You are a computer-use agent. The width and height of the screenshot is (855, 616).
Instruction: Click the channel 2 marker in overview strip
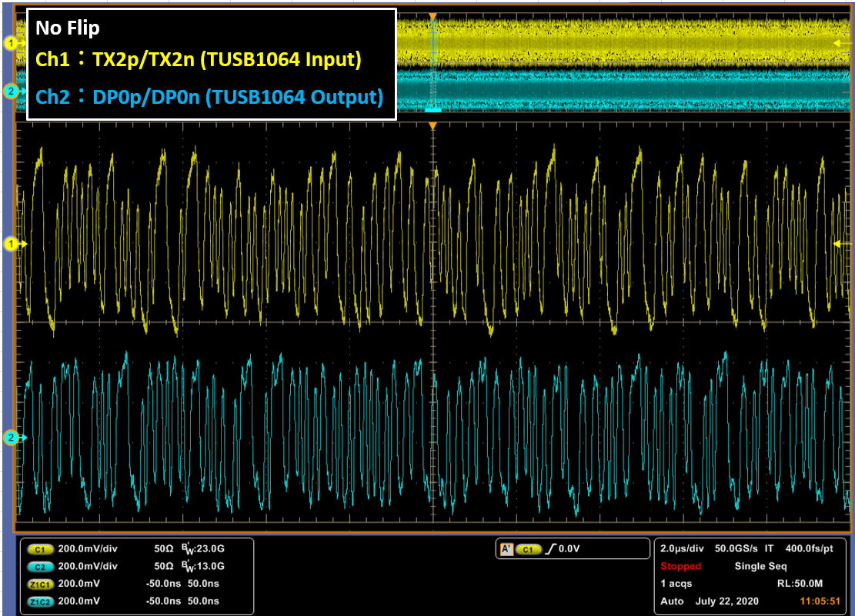[x=11, y=92]
